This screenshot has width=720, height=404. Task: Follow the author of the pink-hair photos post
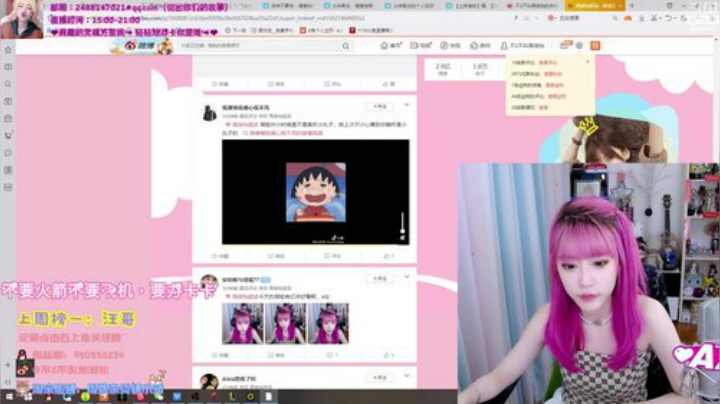click(379, 279)
